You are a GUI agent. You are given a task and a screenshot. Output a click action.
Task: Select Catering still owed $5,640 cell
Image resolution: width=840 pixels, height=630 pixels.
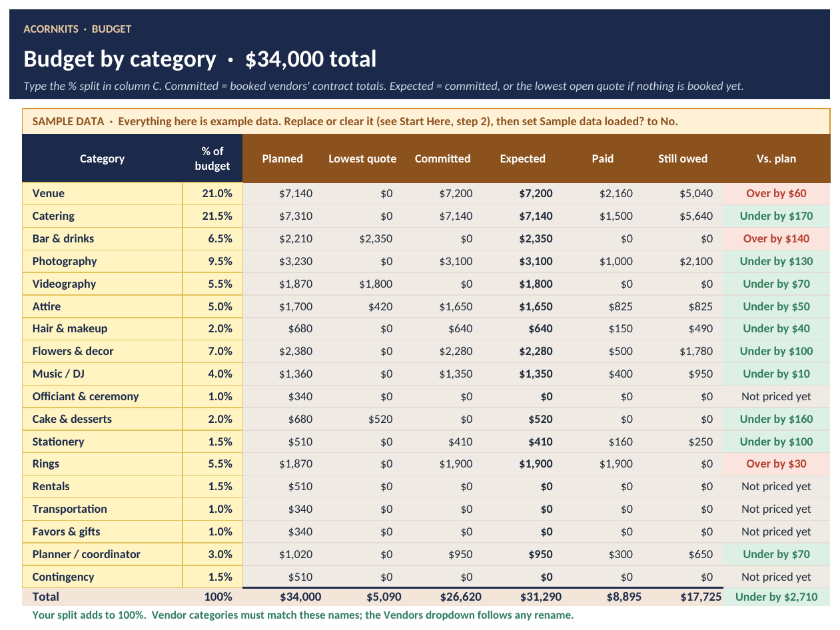683,216
